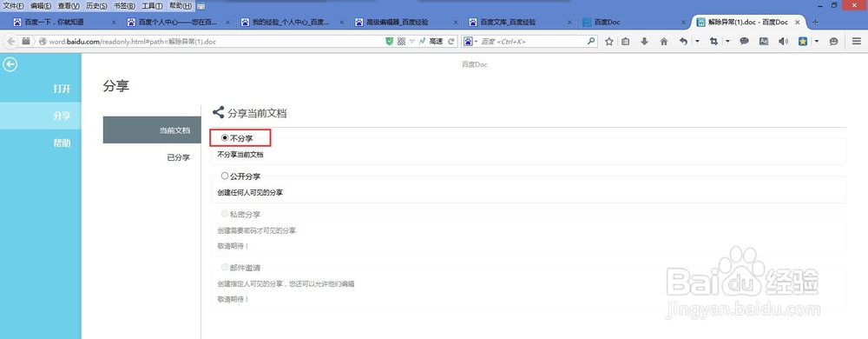Viewport: 868px width, 339px height.
Task: Select the 不分享 radio button
Action: [225, 138]
